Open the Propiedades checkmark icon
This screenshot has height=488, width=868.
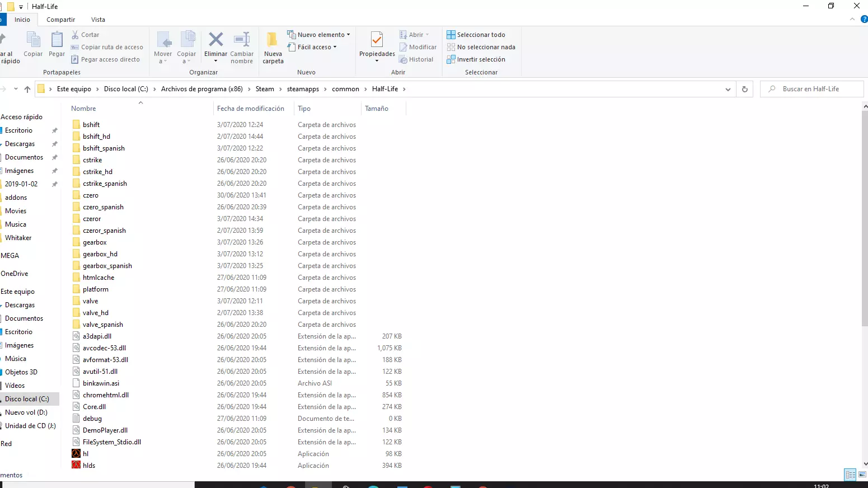(377, 40)
